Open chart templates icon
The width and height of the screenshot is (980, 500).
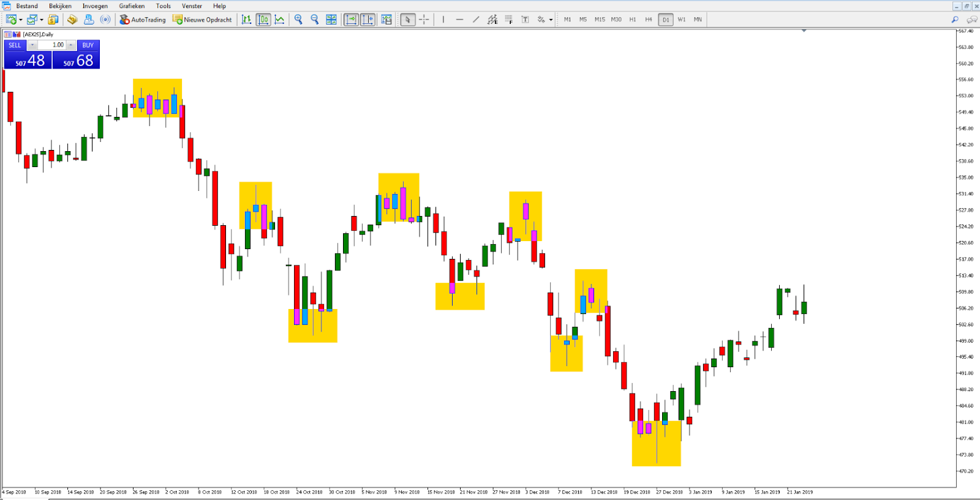[386, 20]
